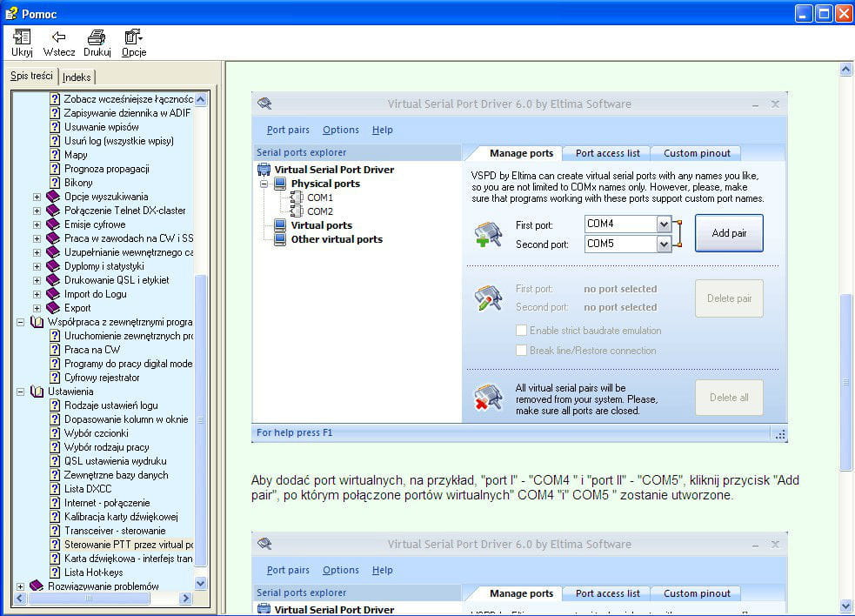Click the help page icon beside Bikony

pyautogui.click(x=55, y=183)
